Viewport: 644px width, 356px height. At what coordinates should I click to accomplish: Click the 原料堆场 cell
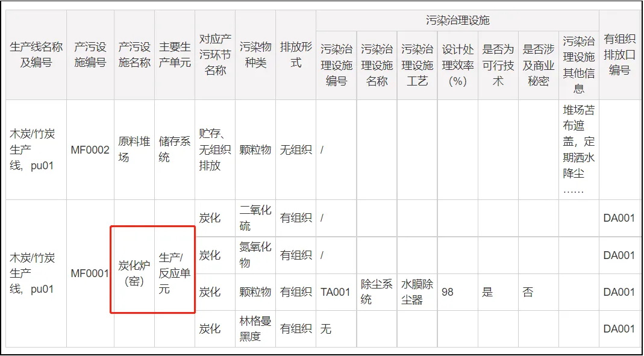tap(134, 150)
